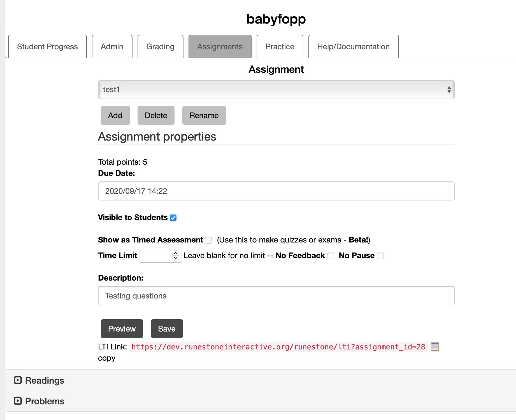This screenshot has height=420, width=516.
Task: Click the Due Date input field
Action: click(x=276, y=191)
